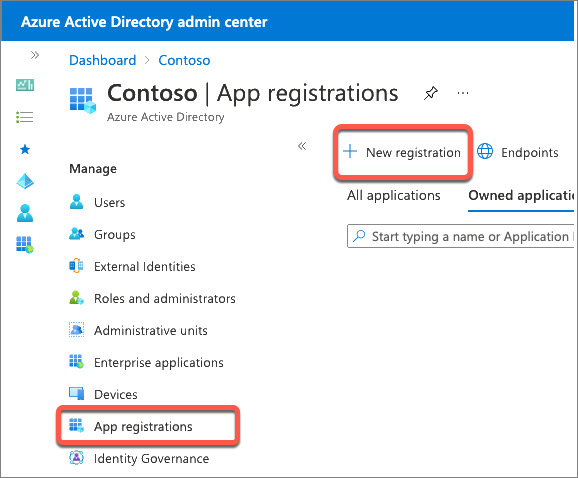This screenshot has height=478, width=578.
Task: Click the search magnifier icon
Action: point(359,236)
